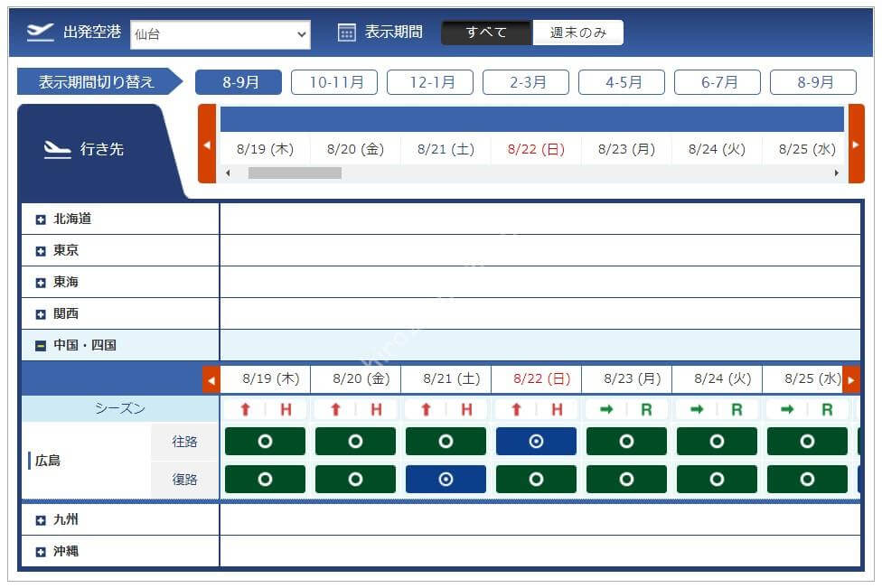Switch to the last 8-9月 period tab
Image resolution: width=882 pixels, height=588 pixels.
[812, 82]
